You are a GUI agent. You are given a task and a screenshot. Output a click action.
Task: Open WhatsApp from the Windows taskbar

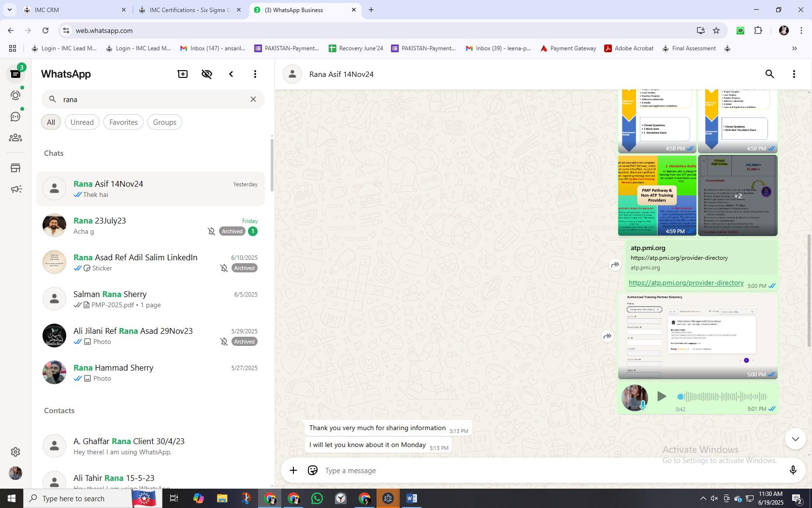pos(317,498)
